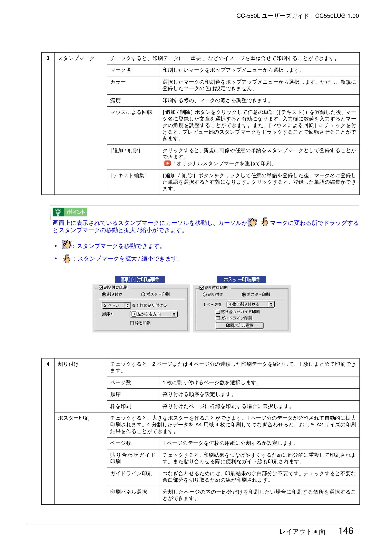Screen dimensions: 392x555
Task: Click the 1ページを label in the poster panel
Action: tap(212, 304)
